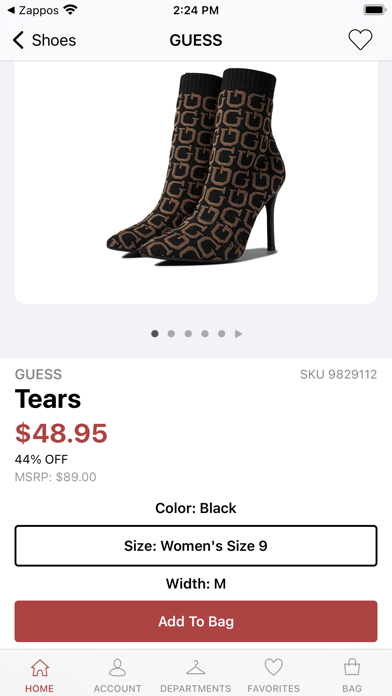Choose a different Color: Black option
This screenshot has height=696, width=392.
pos(196,508)
